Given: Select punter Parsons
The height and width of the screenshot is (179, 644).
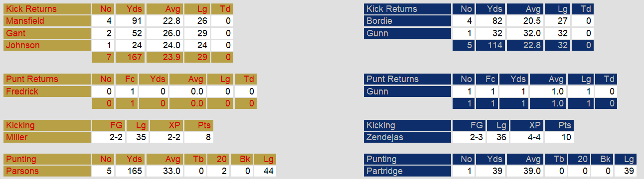Looking at the screenshot, I should (21, 171).
